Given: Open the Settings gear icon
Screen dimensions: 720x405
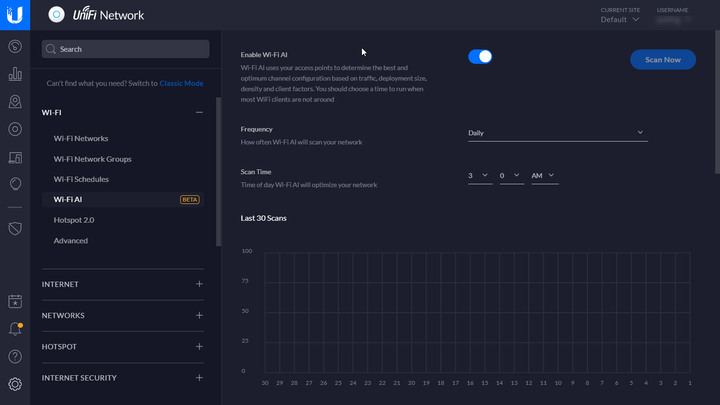Looking at the screenshot, I should [15, 384].
